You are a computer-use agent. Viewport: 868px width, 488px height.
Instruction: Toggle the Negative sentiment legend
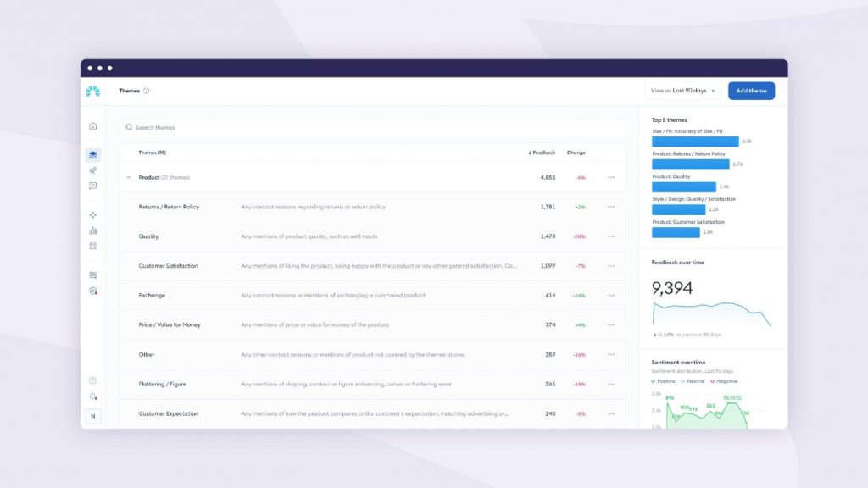(x=724, y=381)
